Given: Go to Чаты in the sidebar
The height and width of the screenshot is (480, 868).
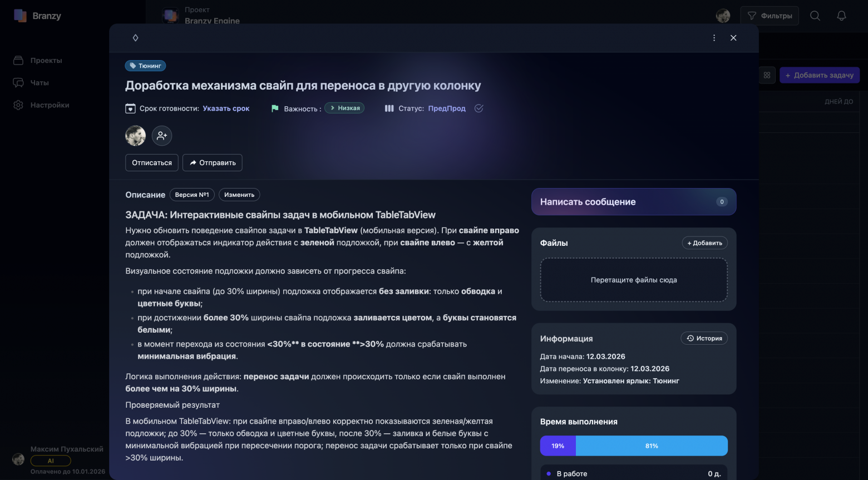Looking at the screenshot, I should click(x=39, y=82).
